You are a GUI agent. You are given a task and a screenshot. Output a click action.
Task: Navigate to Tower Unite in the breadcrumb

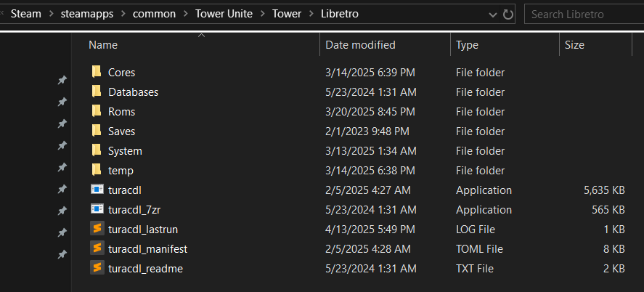224,14
